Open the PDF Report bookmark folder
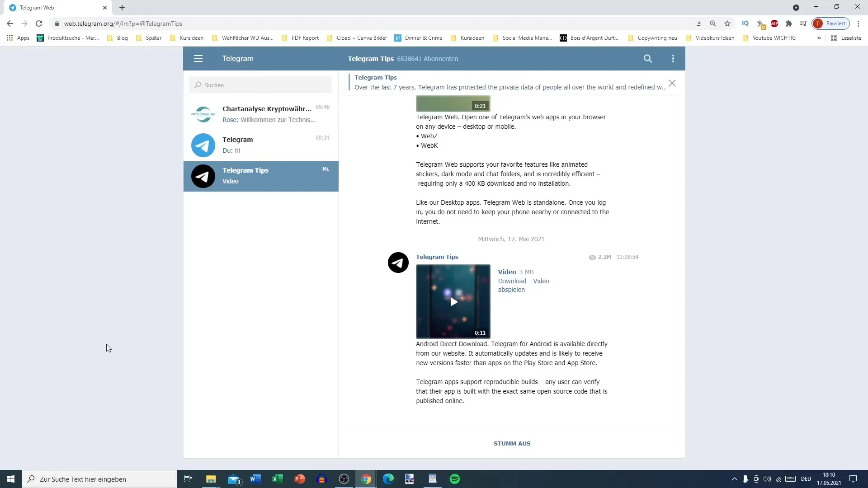Viewport: 868px width, 488px height. [x=300, y=38]
